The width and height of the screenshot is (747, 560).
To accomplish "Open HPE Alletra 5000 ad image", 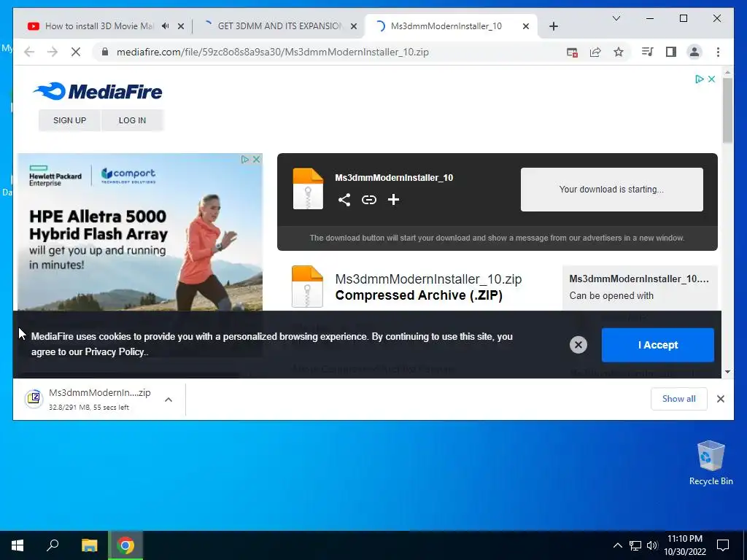I will pos(139,233).
